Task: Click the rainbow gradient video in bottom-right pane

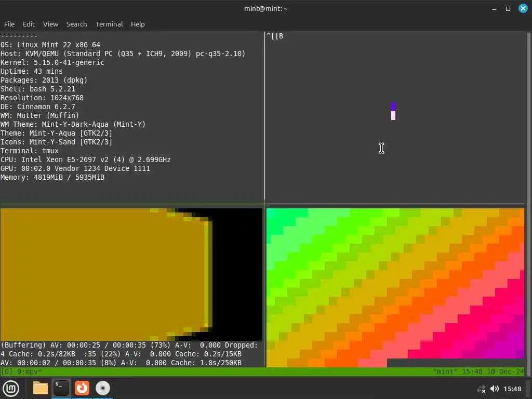Action: (395, 287)
